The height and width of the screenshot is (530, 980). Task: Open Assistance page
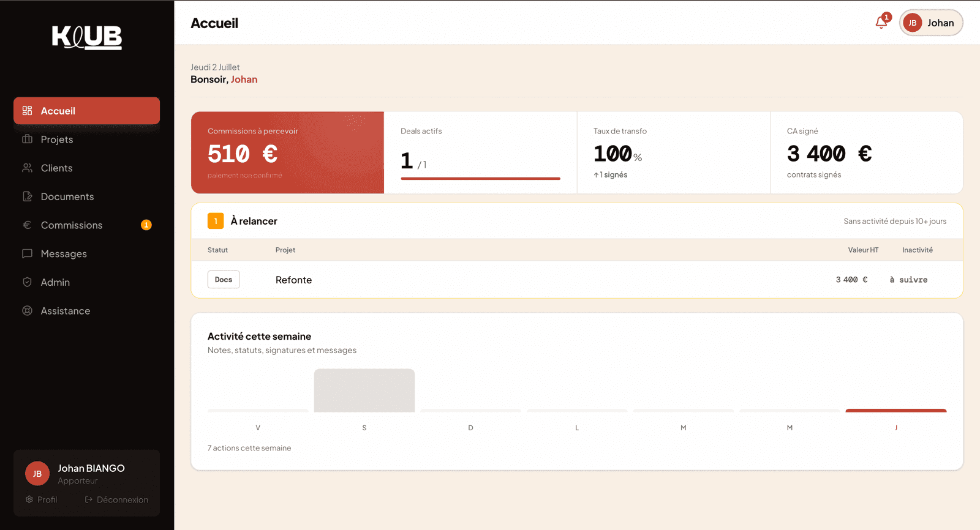[86, 311]
